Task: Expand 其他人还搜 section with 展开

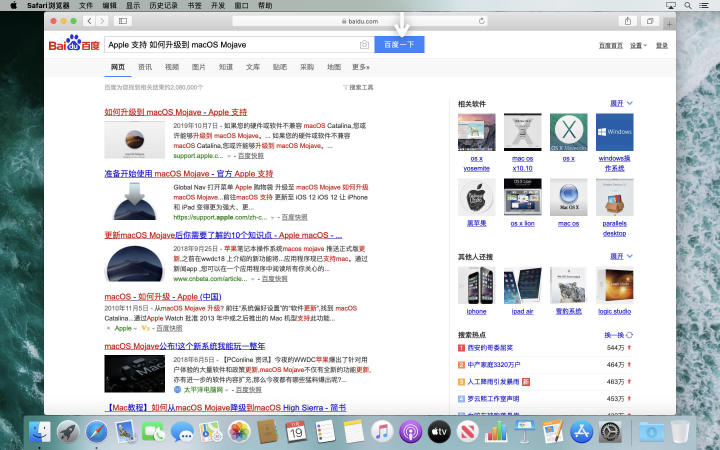Action: tap(621, 256)
